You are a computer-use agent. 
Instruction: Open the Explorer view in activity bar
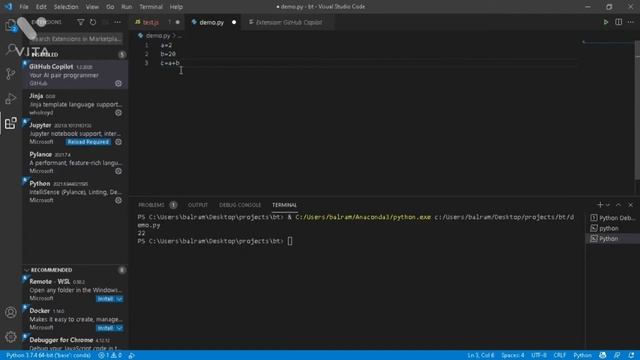click(11, 25)
